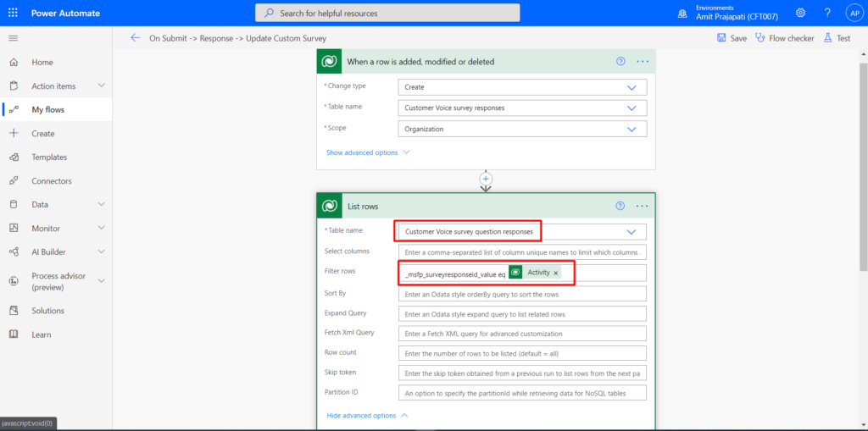Viewport: 868px width, 431px height.
Task: Click the Sort By field
Action: (522, 294)
